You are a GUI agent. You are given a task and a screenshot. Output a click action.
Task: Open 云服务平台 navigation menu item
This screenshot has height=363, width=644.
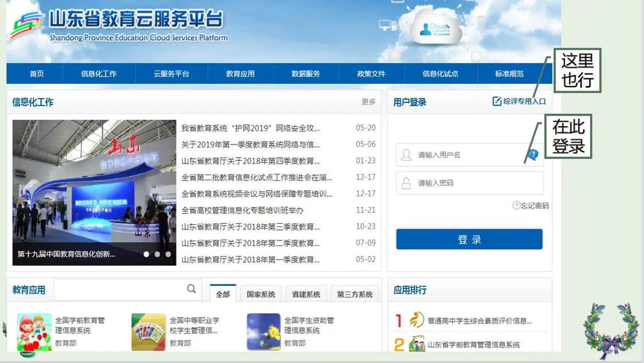click(x=171, y=73)
